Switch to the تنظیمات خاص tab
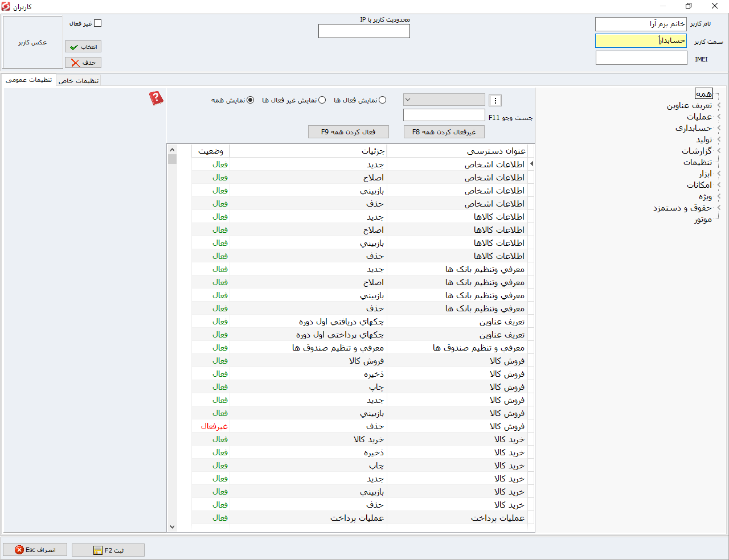This screenshot has width=729, height=560. pos(79,81)
